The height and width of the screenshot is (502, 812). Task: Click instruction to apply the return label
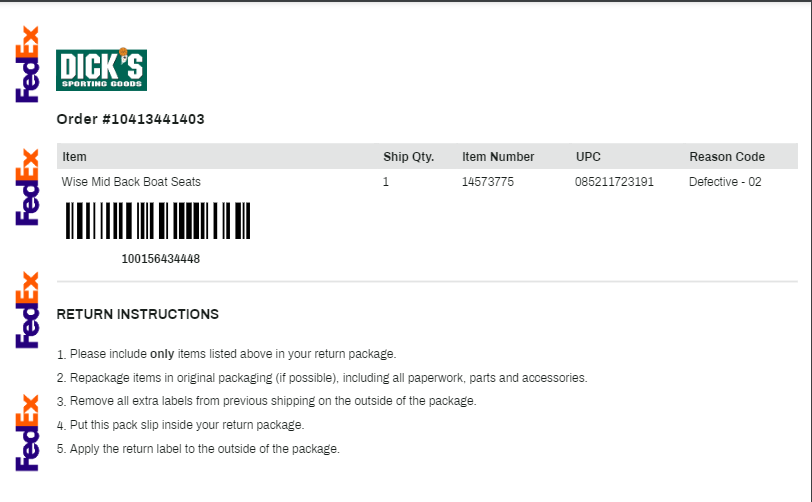(x=198, y=449)
